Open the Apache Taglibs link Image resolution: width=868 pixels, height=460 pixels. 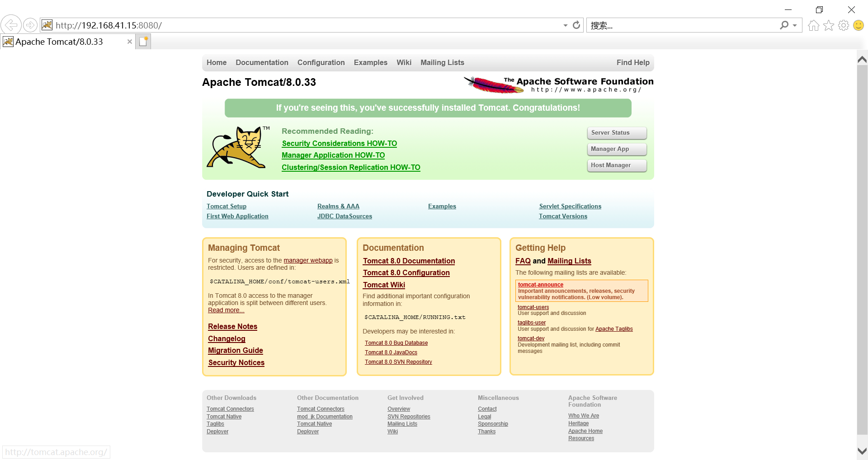pos(614,329)
